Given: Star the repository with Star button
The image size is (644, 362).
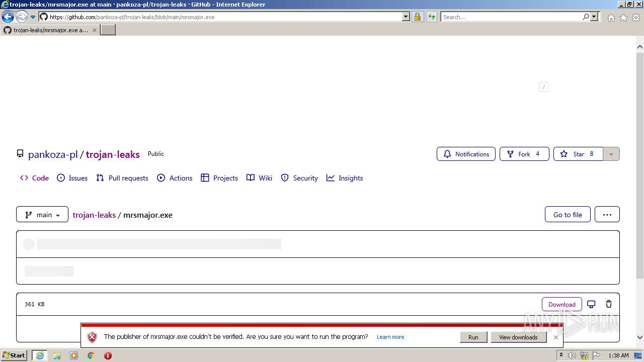Looking at the screenshot, I should coord(579,154).
